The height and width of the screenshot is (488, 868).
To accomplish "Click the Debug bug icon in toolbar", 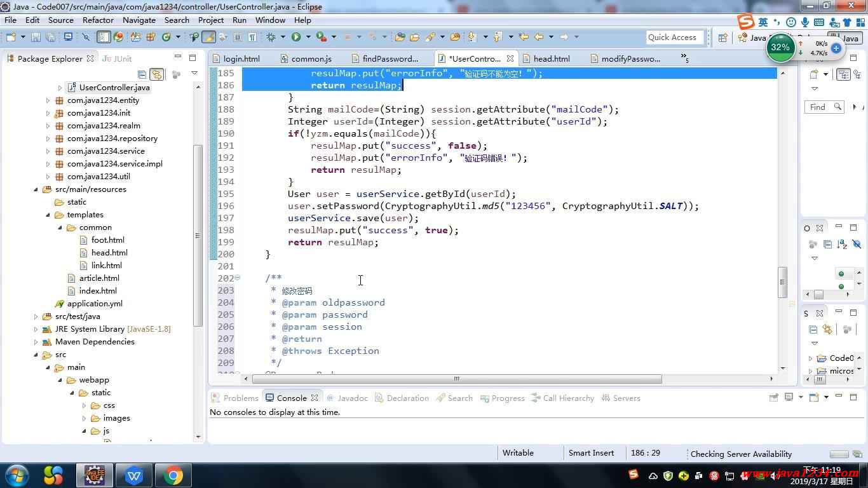I will coord(271,37).
